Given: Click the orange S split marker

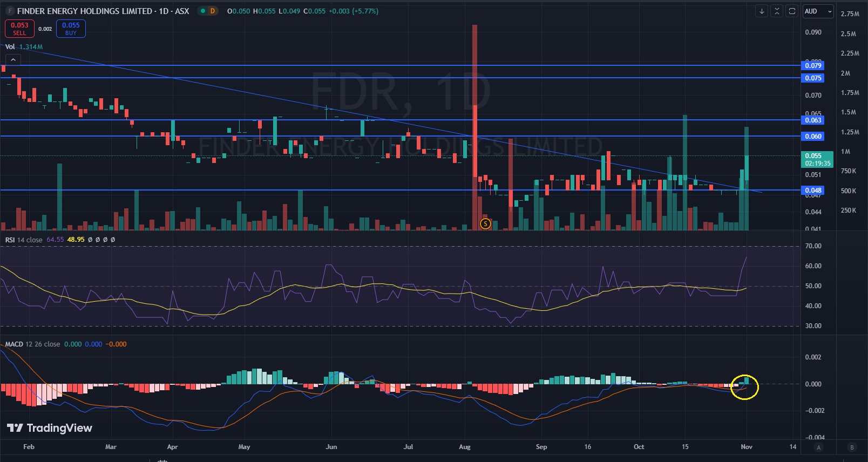Looking at the screenshot, I should (485, 223).
